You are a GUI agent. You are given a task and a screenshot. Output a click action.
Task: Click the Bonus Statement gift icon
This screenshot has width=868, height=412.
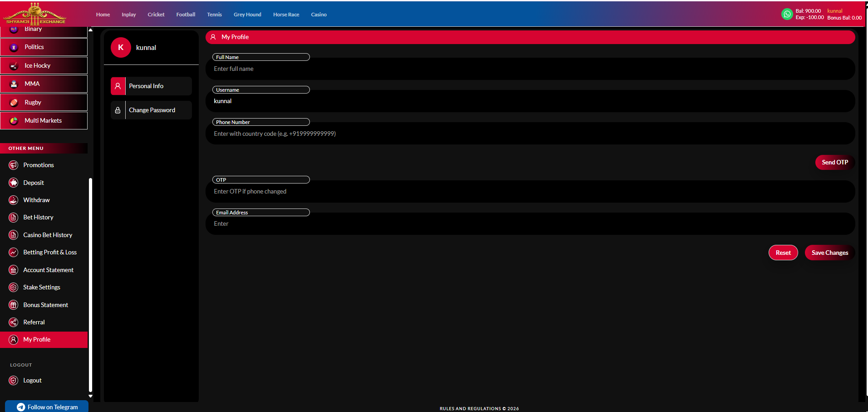click(x=14, y=305)
